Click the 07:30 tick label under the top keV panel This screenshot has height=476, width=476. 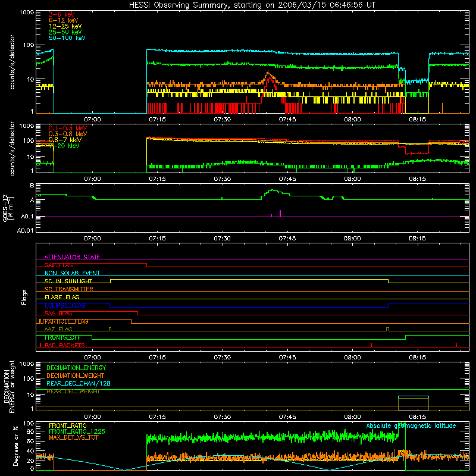pyautogui.click(x=222, y=120)
